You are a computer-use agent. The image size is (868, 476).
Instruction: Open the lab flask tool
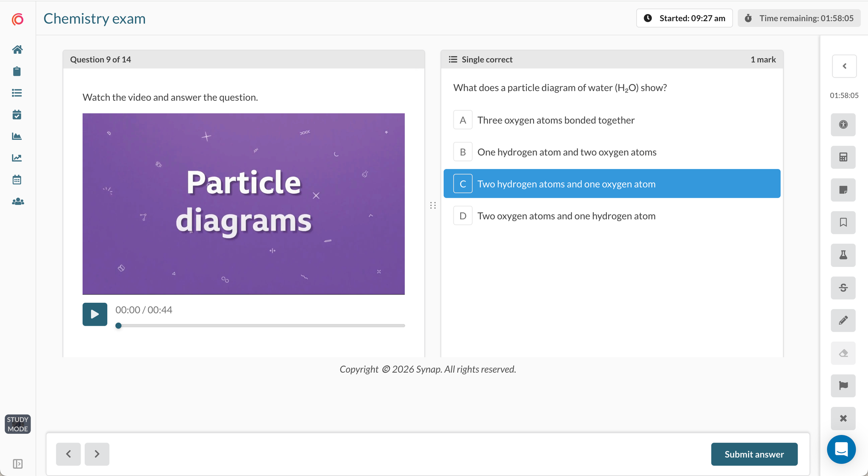[843, 255]
